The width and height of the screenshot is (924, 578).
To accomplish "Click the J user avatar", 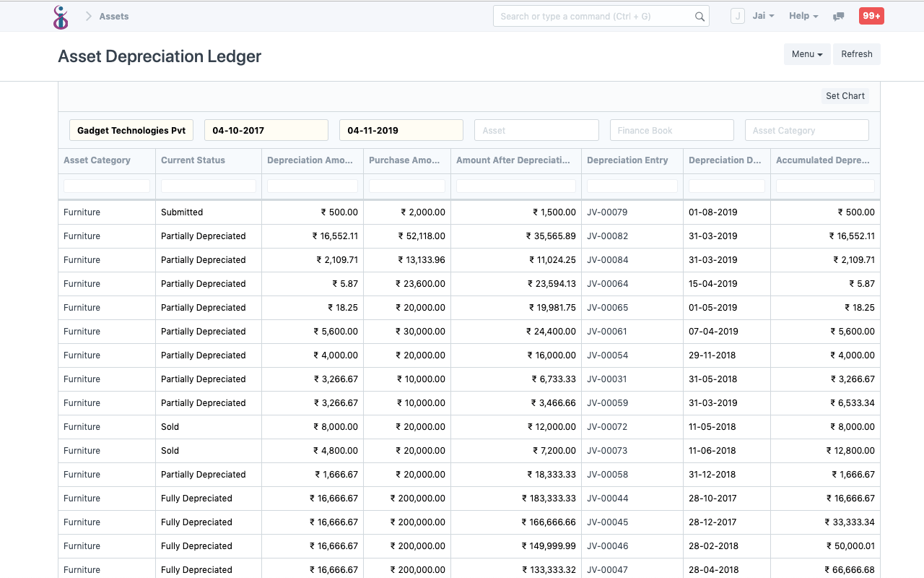I will [x=737, y=15].
